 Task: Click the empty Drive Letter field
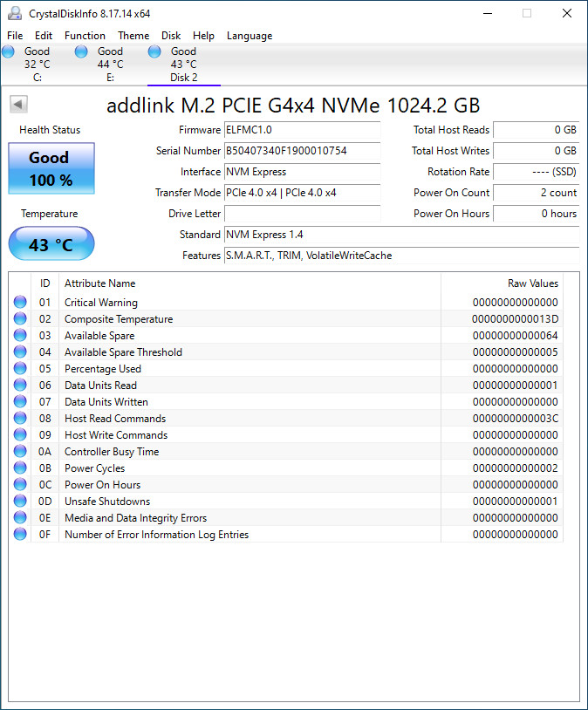coord(302,214)
